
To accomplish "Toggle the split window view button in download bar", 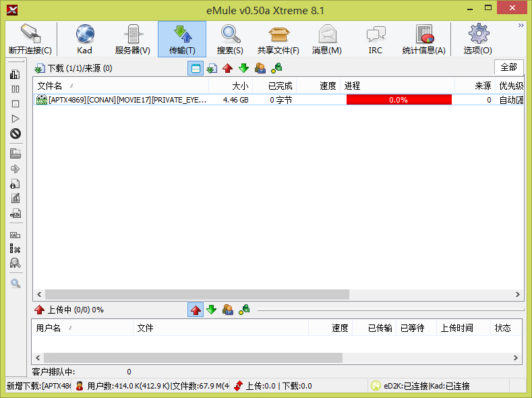I will coord(196,68).
